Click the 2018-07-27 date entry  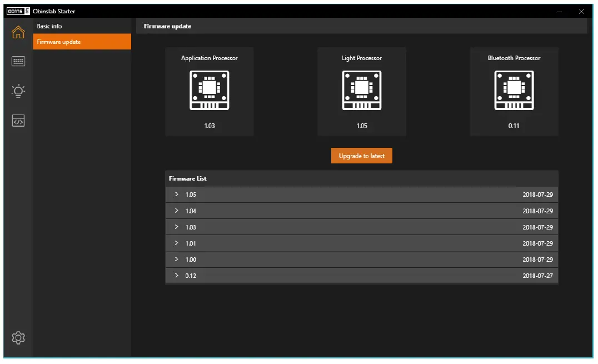[x=537, y=275]
